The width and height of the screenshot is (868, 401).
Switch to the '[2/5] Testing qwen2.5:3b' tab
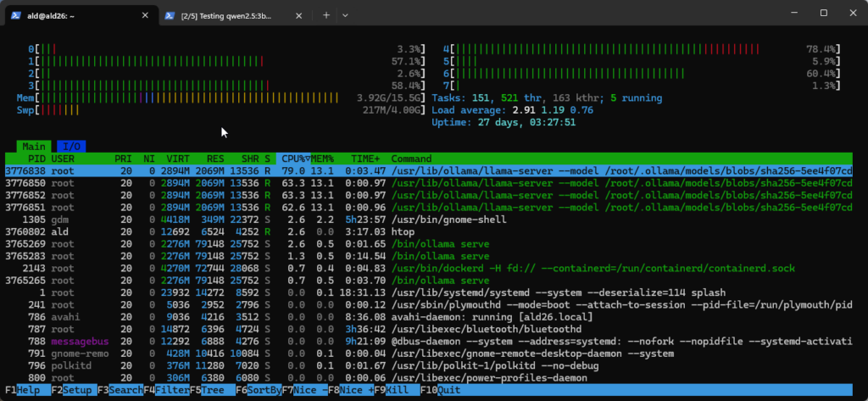click(236, 15)
